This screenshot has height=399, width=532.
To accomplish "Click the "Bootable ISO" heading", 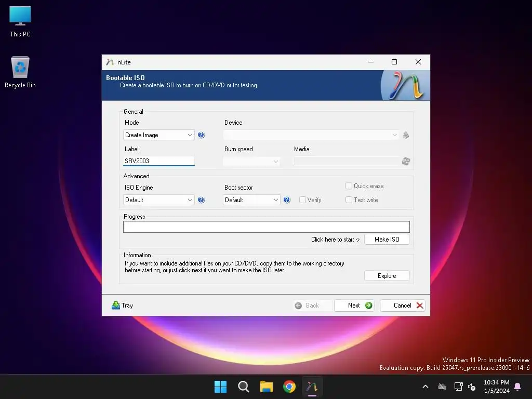I will (125, 78).
